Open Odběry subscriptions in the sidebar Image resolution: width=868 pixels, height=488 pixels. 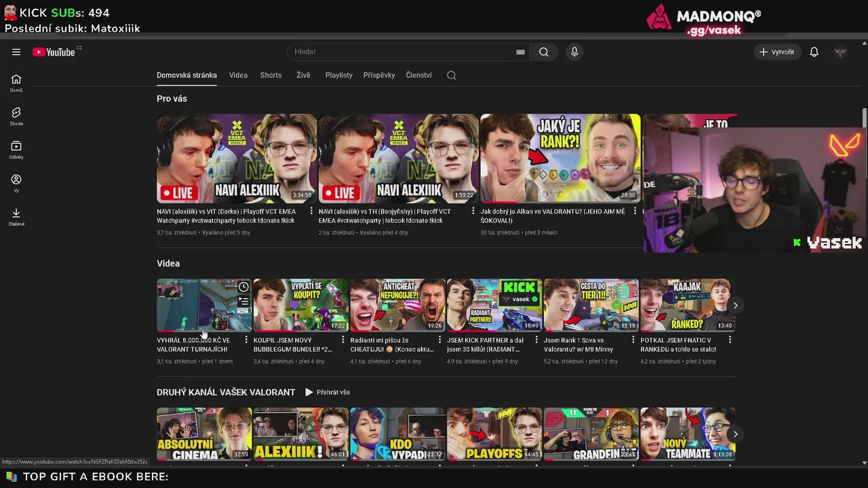pos(16,150)
